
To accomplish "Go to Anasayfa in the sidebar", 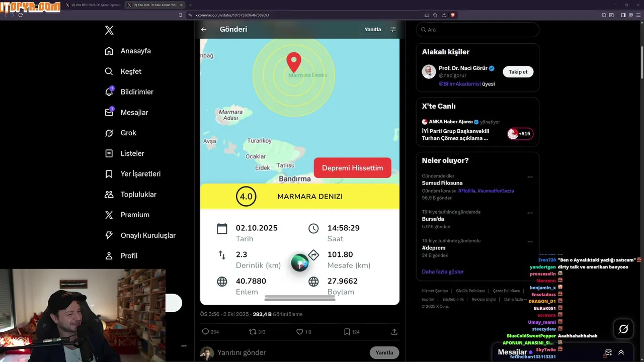I will tap(128, 51).
